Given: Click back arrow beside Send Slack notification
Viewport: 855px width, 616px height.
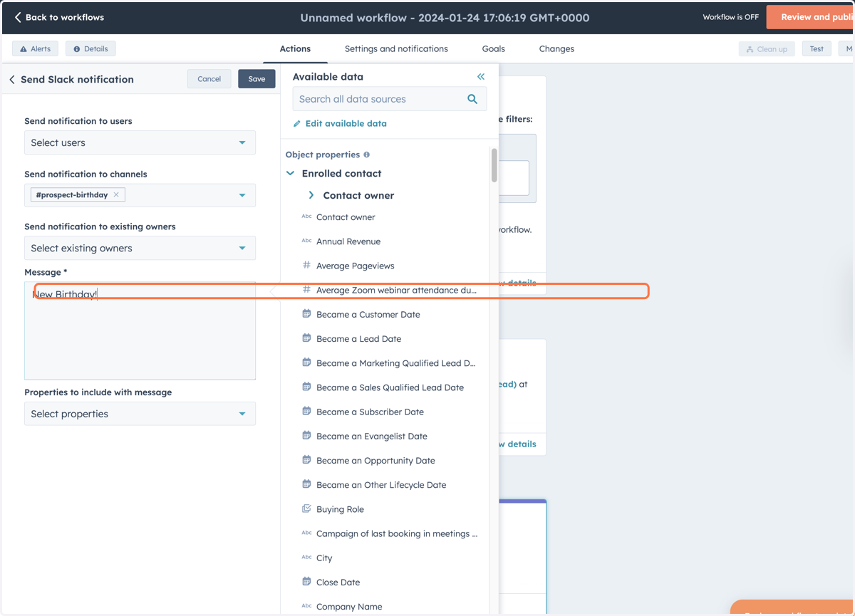Looking at the screenshot, I should coord(12,79).
